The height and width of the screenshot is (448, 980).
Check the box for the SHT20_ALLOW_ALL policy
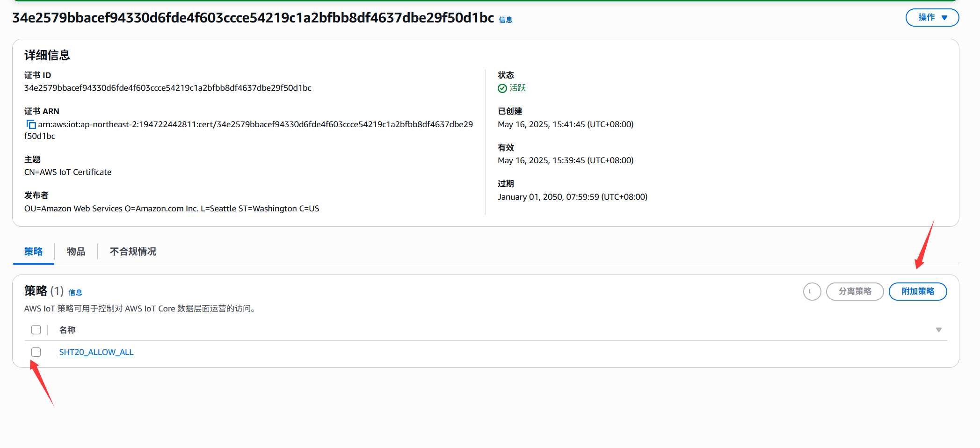[x=36, y=352]
